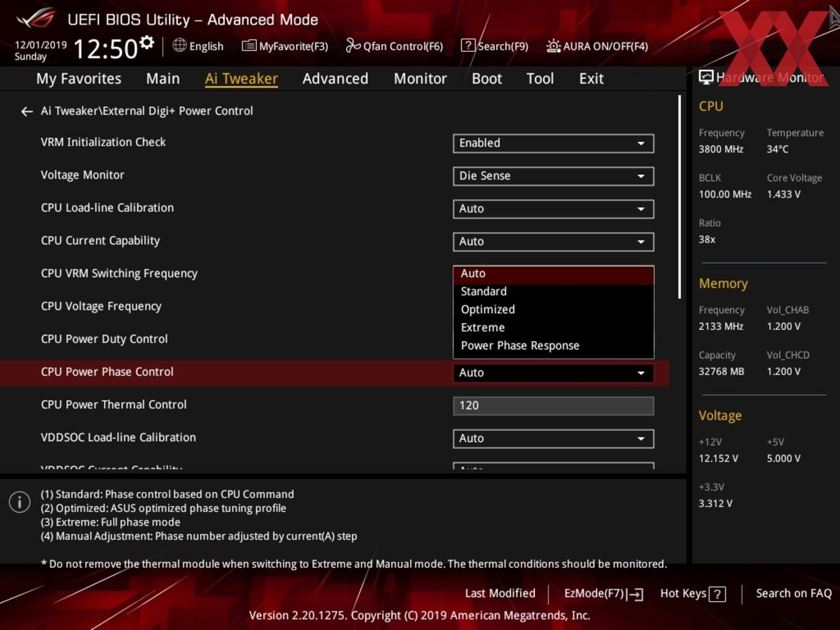Click the 12:50 clock display
Screen dimensions: 840x630
105,49
